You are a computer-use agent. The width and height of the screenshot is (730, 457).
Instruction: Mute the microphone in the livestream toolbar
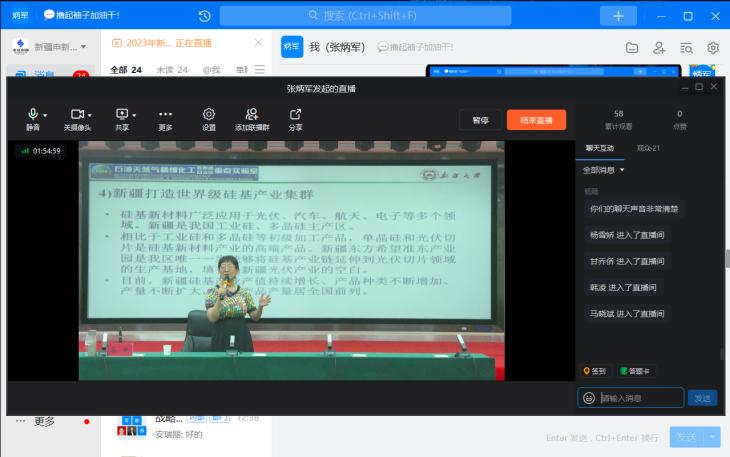click(31, 115)
